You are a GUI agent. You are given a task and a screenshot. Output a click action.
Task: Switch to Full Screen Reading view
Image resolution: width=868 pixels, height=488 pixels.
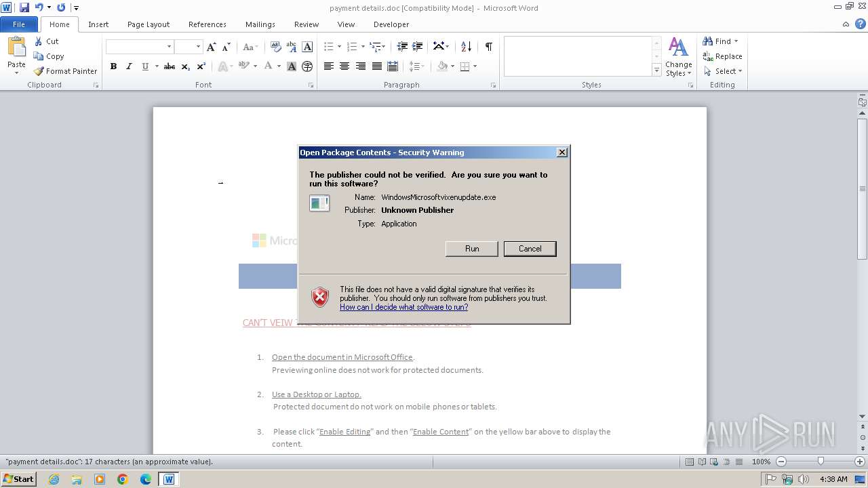point(702,462)
